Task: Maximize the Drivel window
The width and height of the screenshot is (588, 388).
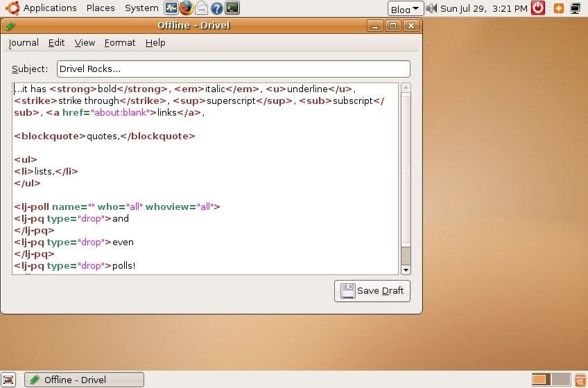Action: point(393,26)
